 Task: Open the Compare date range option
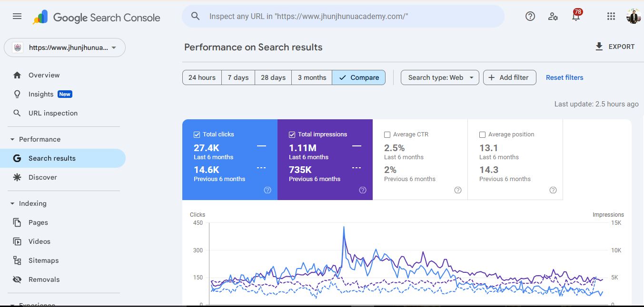point(359,77)
